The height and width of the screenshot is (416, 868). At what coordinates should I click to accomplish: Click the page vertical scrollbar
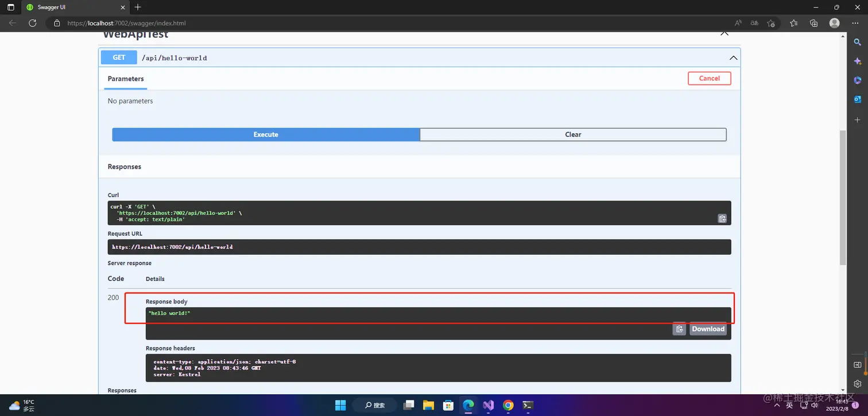pos(843,197)
